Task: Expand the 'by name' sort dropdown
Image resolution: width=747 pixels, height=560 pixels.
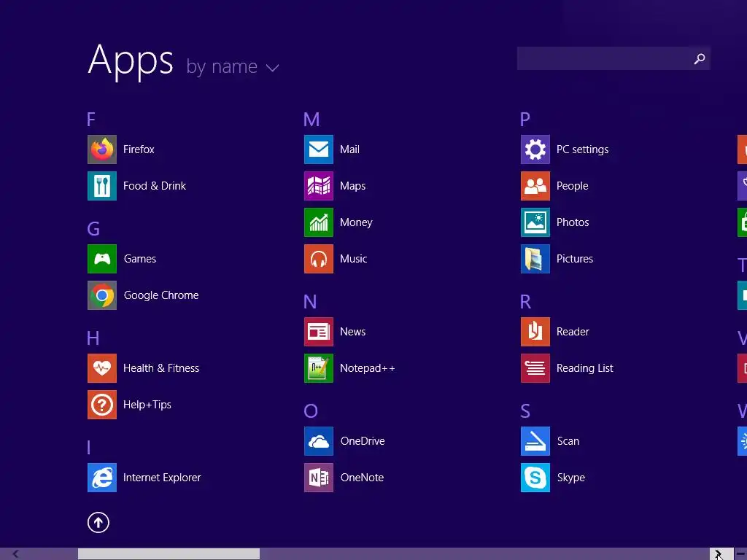Action: pyautogui.click(x=233, y=66)
